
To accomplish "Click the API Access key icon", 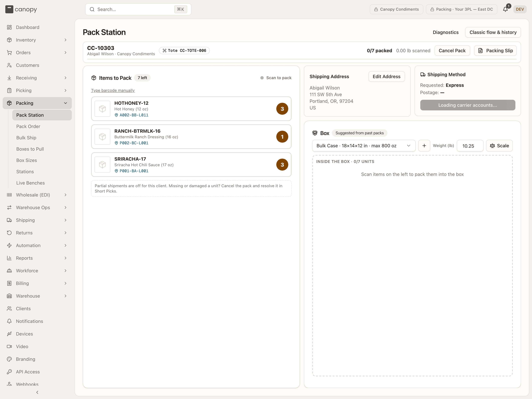I will pyautogui.click(x=9, y=372).
